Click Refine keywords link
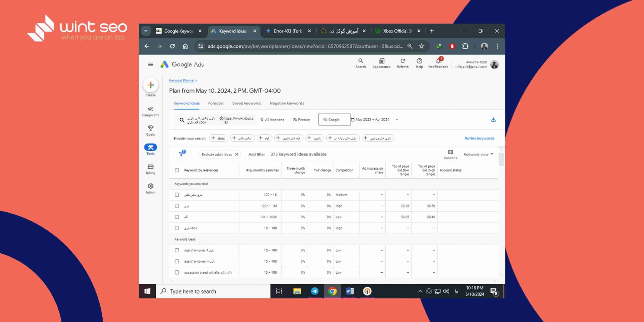 (x=479, y=138)
